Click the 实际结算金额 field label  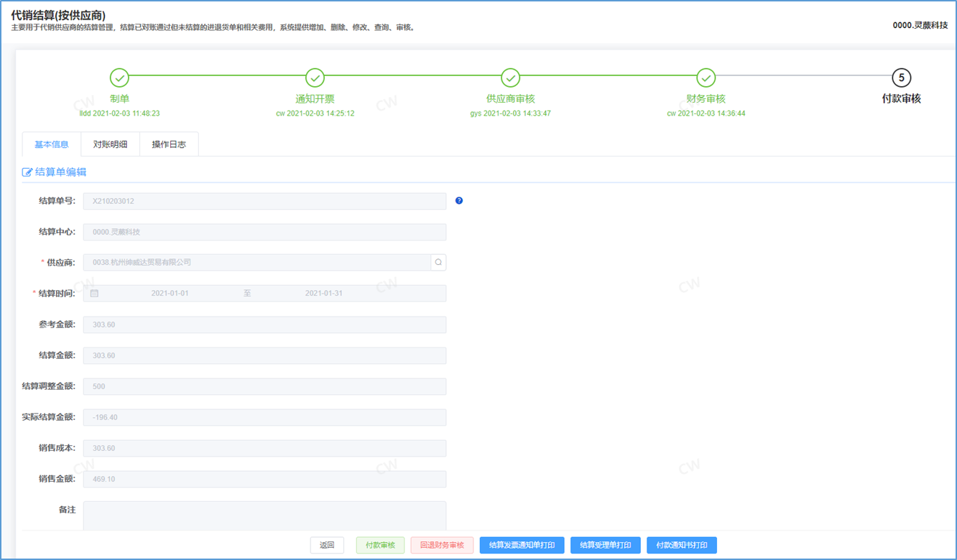[x=48, y=417]
